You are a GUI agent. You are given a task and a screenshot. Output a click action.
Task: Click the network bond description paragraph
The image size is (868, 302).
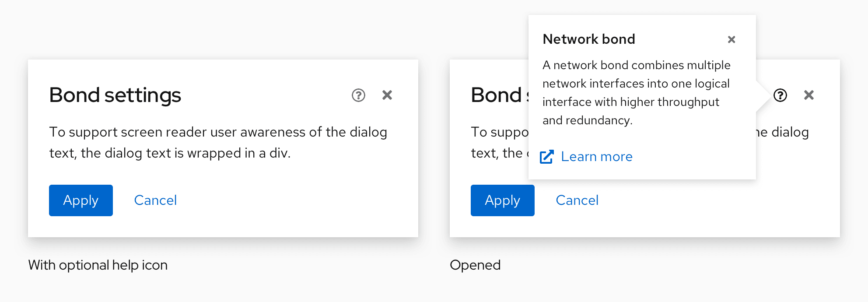(x=636, y=92)
